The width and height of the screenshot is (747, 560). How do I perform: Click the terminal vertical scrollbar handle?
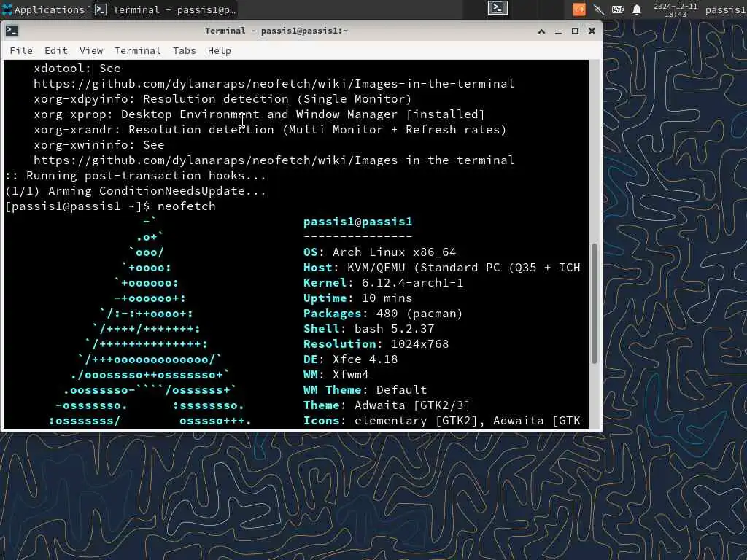point(594,303)
